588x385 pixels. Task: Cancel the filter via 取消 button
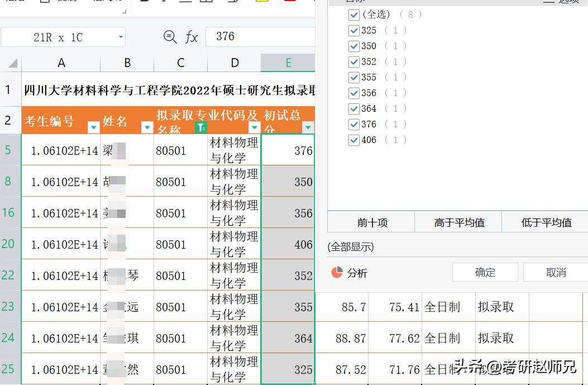coord(556,272)
